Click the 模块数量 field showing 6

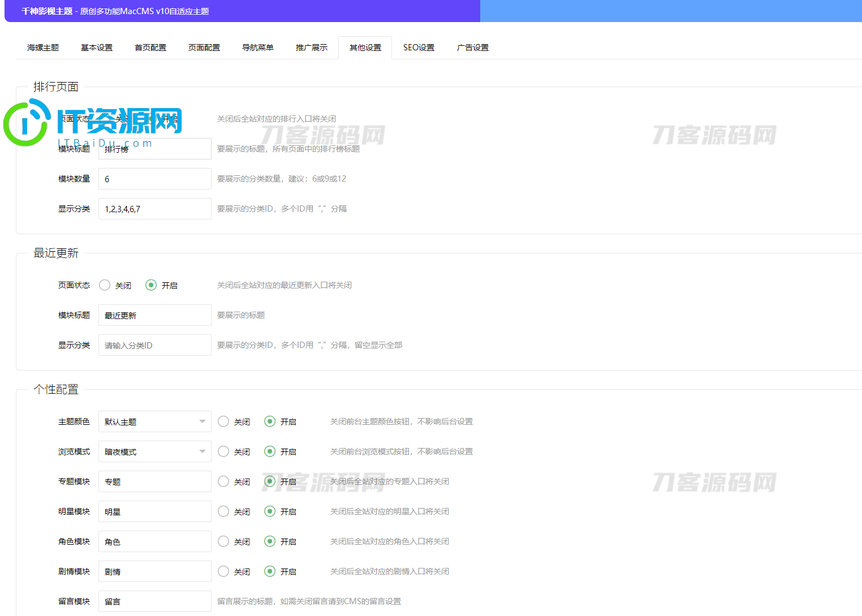[x=155, y=179]
